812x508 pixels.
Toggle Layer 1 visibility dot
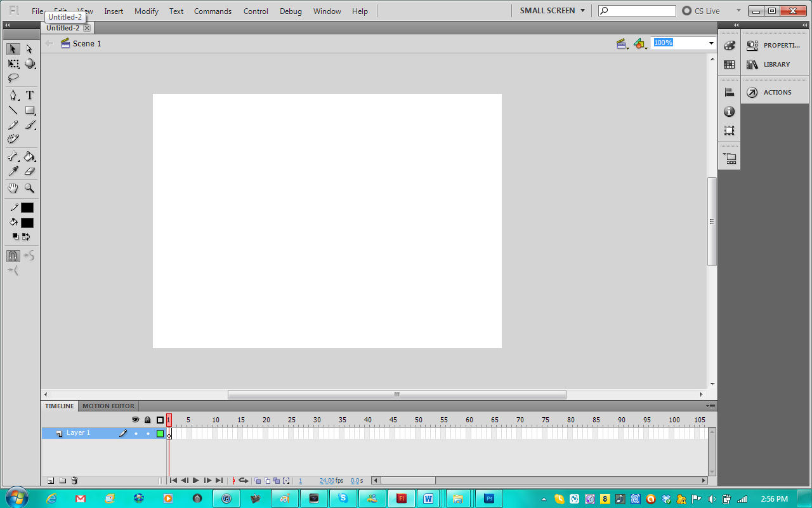[x=136, y=434]
